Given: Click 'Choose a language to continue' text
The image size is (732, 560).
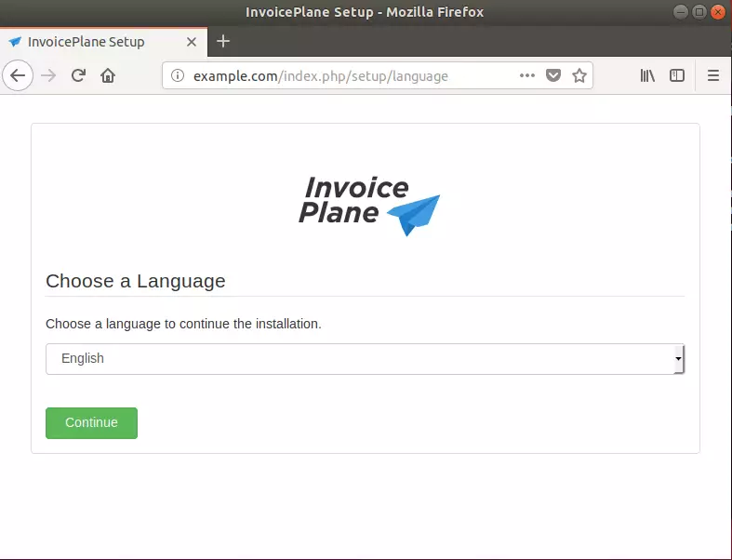Looking at the screenshot, I should 183,324.
